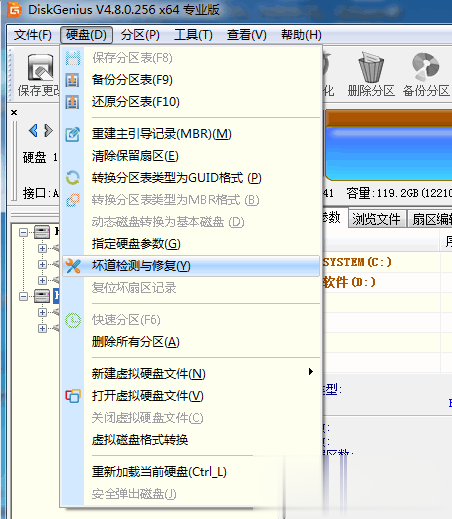
Task: Click the 备份分区 disc toolbar icon
Action: tap(425, 67)
